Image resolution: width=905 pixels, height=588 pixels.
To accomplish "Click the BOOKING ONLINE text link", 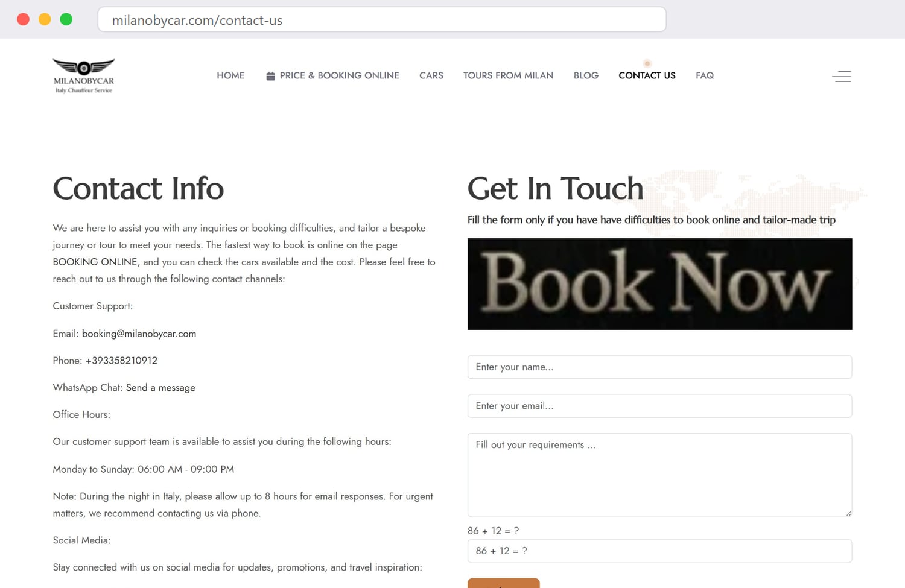I will [95, 262].
